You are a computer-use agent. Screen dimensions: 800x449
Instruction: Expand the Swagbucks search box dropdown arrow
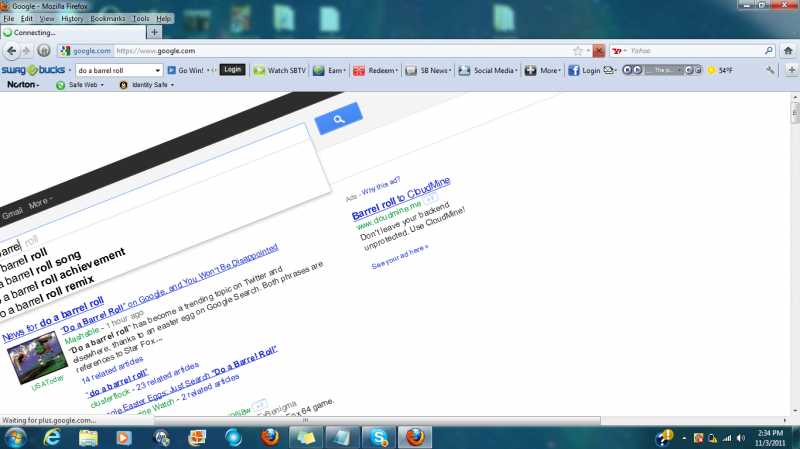click(158, 70)
